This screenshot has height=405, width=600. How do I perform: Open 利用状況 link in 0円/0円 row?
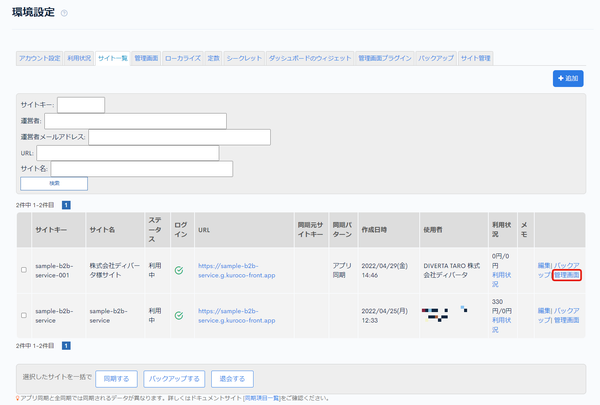click(501, 279)
